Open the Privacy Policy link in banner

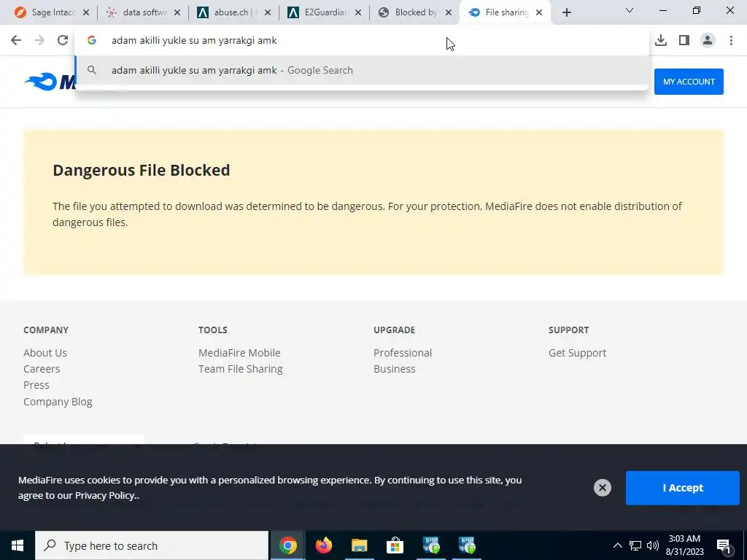(105, 495)
